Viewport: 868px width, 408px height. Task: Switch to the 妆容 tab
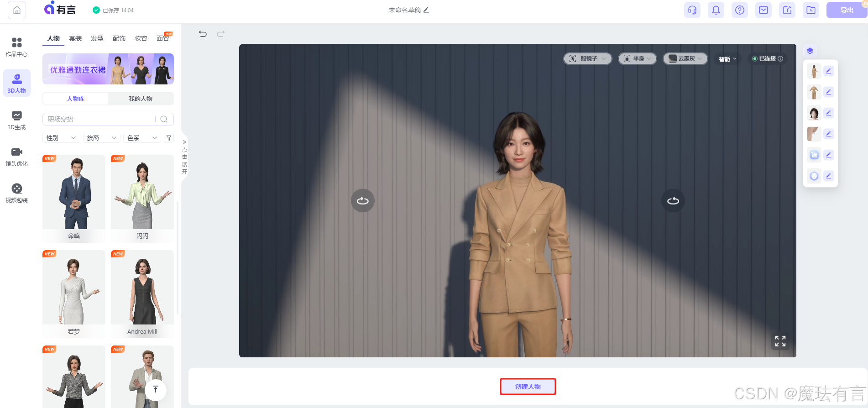click(141, 38)
